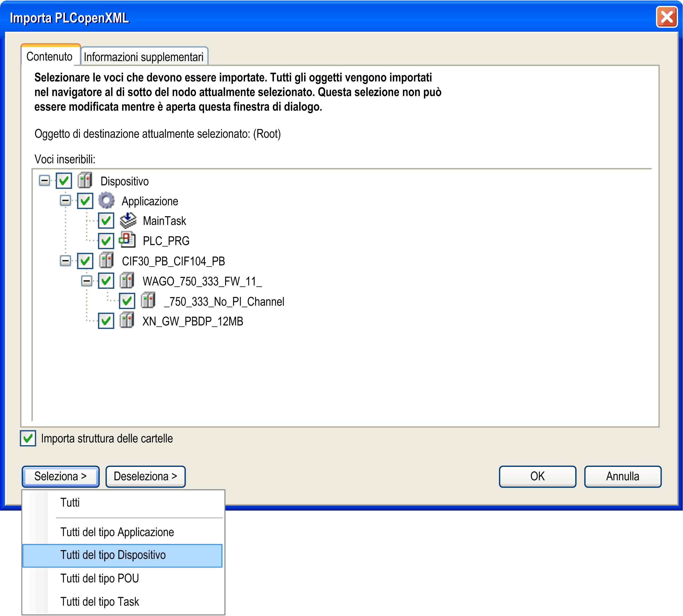Open the Deseleziona dropdown button
The width and height of the screenshot is (683, 616).
click(145, 476)
